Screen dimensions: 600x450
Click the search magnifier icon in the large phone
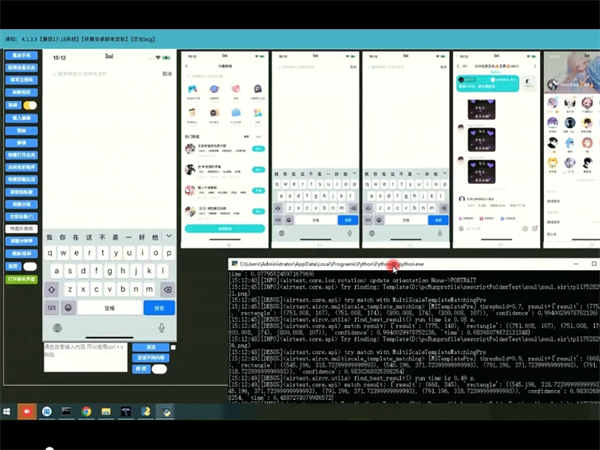(53, 73)
